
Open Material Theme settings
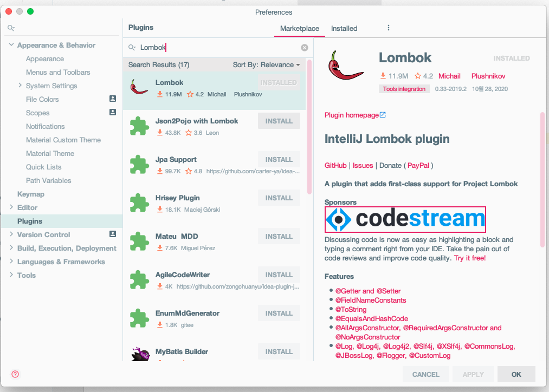click(x=50, y=154)
